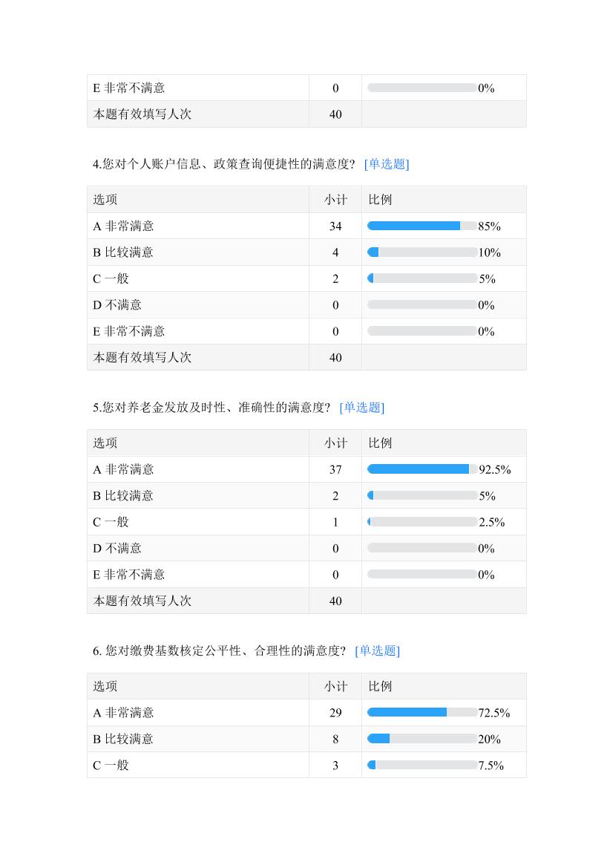
Task: Select the A 非常满意 row in question 4
Action: [x=123, y=226]
